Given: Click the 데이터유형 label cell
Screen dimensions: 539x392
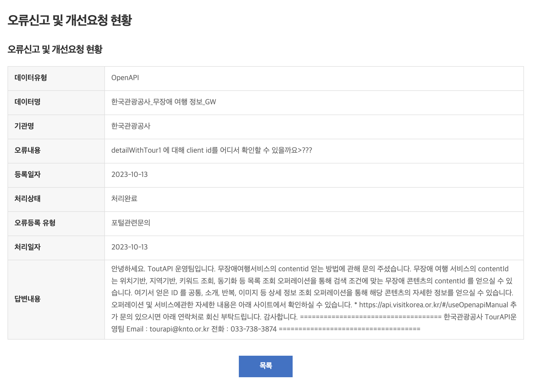Looking at the screenshot, I should click(56, 79).
